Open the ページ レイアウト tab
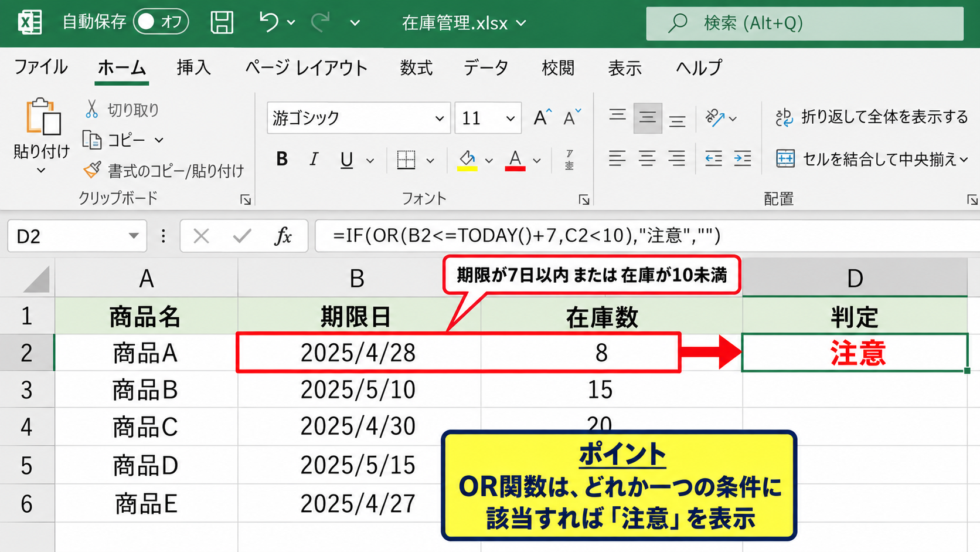Screen dimensions: 980x552 (x=306, y=67)
